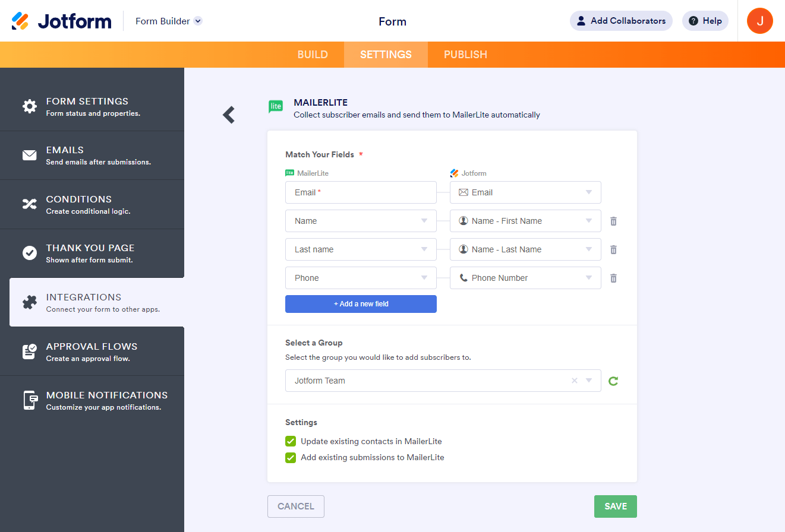Viewport: 785px width, 532px height.
Task: Remove the Phone mapping with trash icon
Action: click(613, 278)
